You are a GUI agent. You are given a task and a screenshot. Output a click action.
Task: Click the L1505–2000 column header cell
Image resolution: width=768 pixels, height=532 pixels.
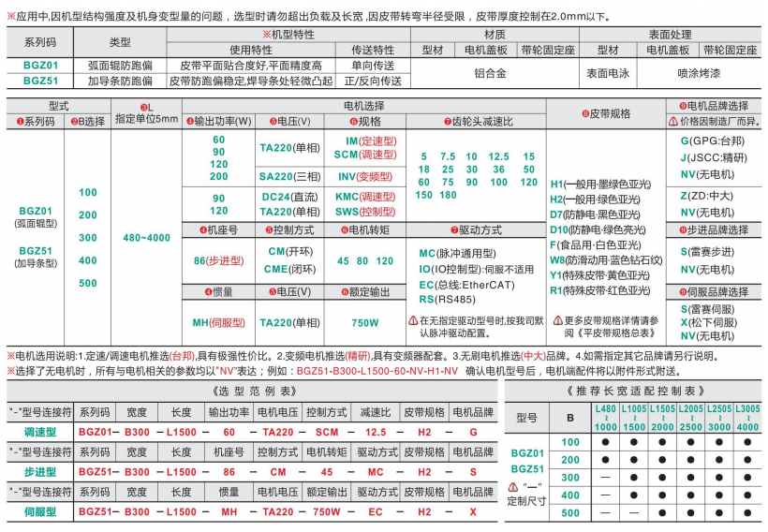click(x=663, y=420)
